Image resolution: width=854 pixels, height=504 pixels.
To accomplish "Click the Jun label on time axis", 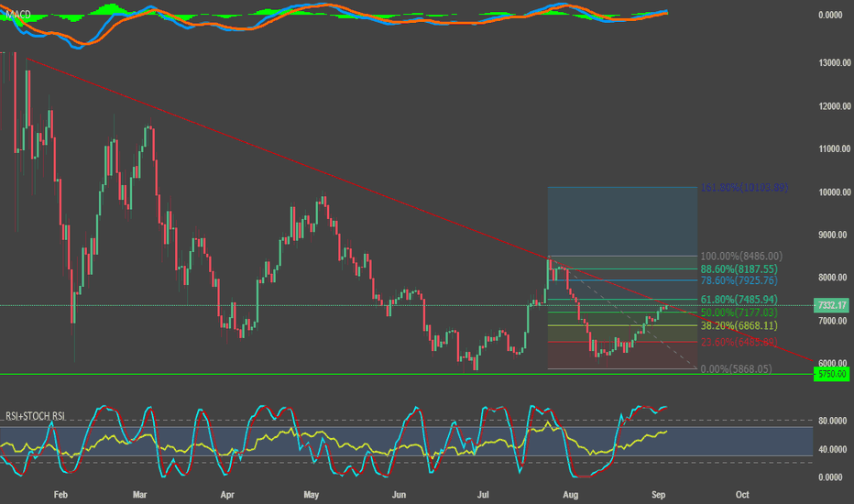I will coord(400,495).
